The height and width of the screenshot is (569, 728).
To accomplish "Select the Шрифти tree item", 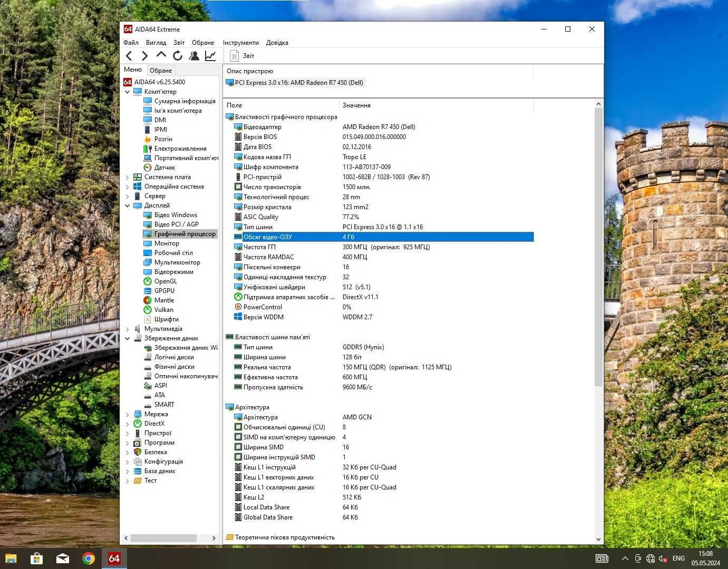I will click(166, 319).
